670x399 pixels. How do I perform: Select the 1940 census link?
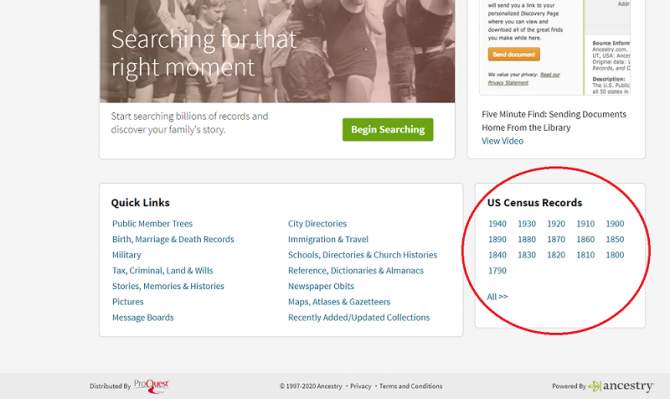[497, 224]
